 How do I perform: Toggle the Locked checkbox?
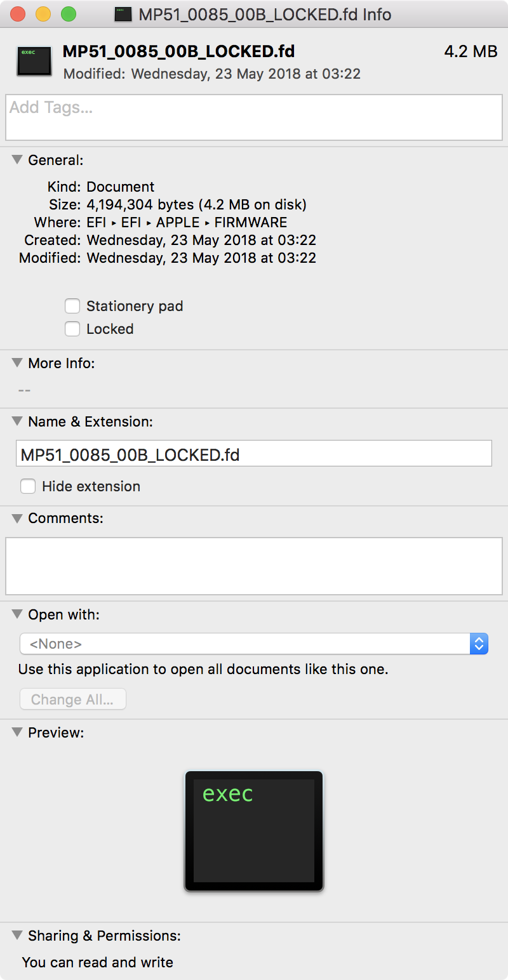point(72,329)
